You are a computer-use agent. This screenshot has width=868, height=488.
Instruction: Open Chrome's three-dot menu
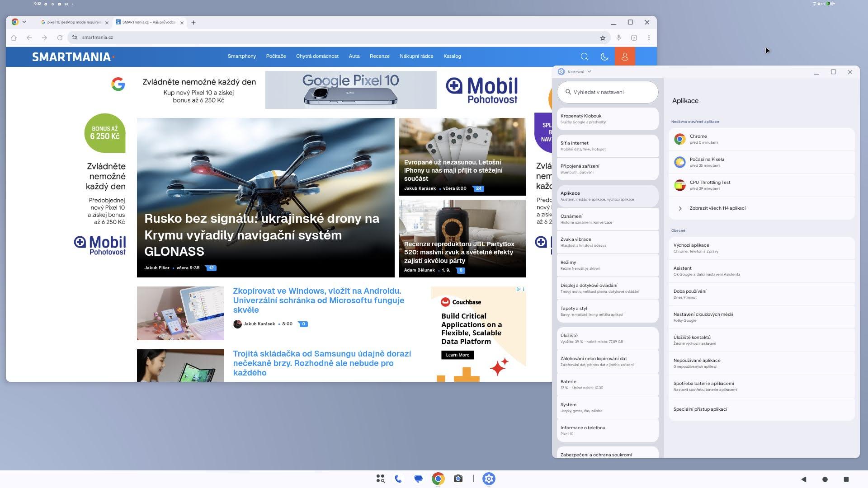649,38
